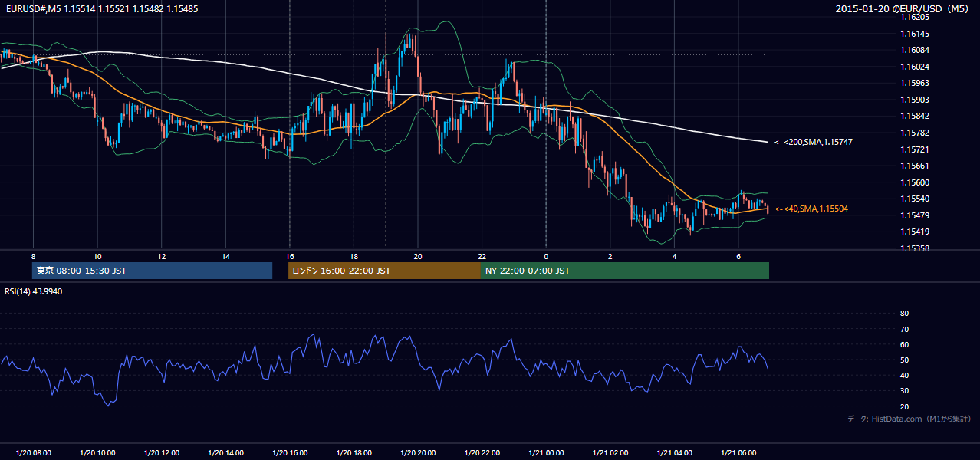Click RSI scale value 40
980x460 pixels.
click(x=904, y=375)
